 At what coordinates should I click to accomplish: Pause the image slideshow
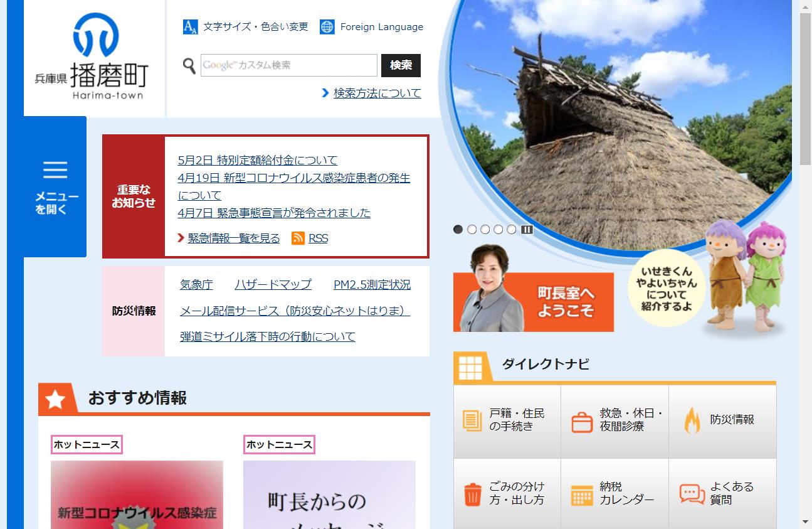[x=527, y=230]
